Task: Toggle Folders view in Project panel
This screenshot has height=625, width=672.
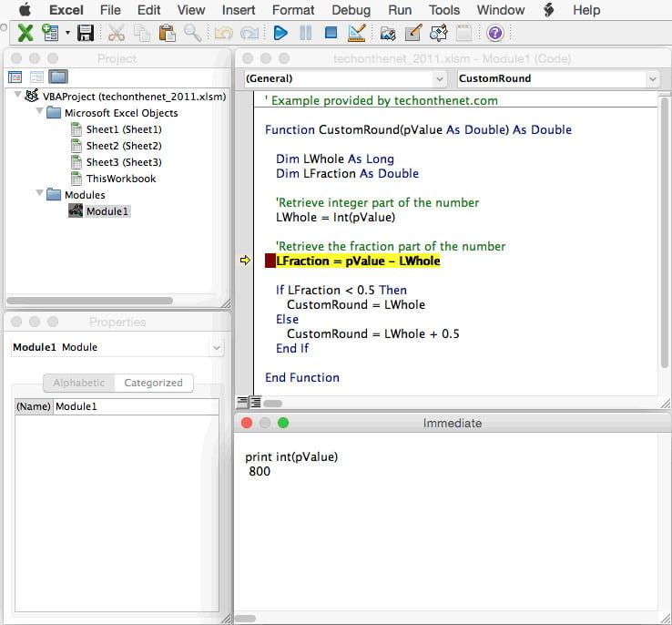Action: [58, 77]
